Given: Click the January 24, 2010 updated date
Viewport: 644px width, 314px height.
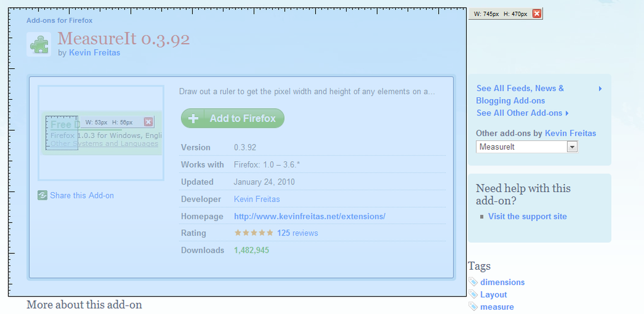Looking at the screenshot, I should click(x=264, y=182).
